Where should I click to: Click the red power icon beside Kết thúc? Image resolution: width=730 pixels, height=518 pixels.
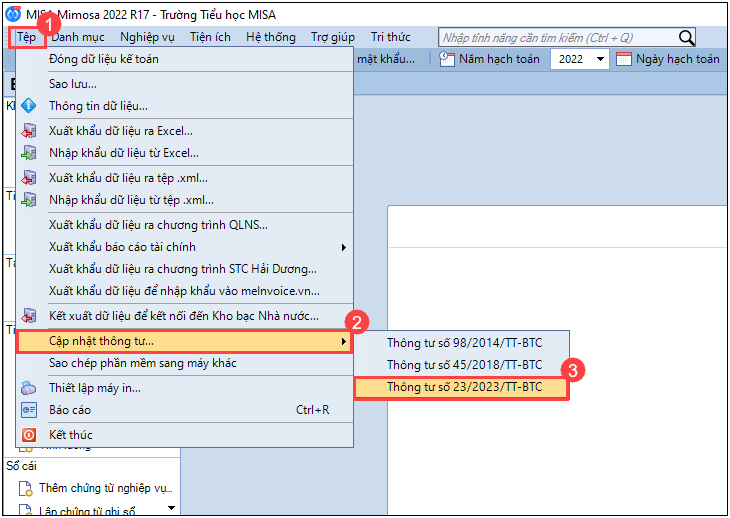[x=29, y=435]
